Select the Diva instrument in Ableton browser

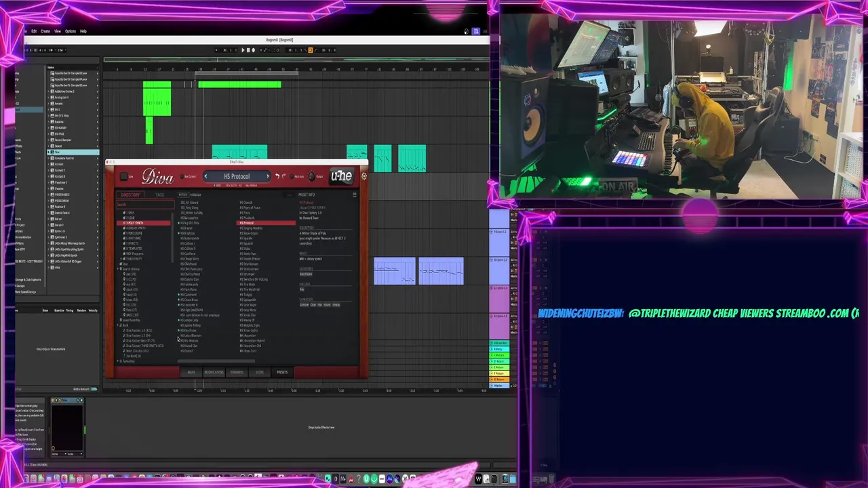click(73, 152)
